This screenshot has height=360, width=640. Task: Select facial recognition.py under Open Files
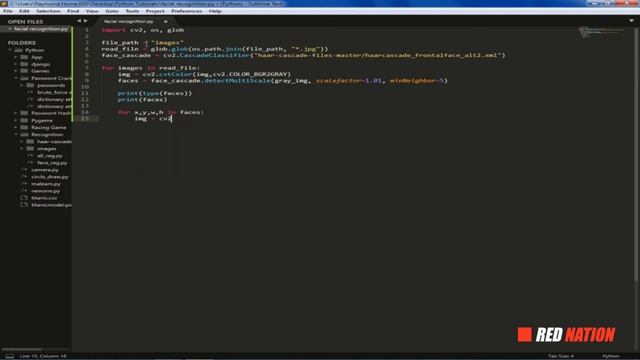pos(41,29)
